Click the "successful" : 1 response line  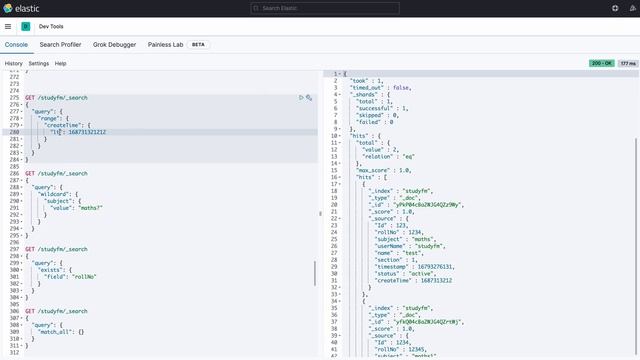(x=382, y=109)
